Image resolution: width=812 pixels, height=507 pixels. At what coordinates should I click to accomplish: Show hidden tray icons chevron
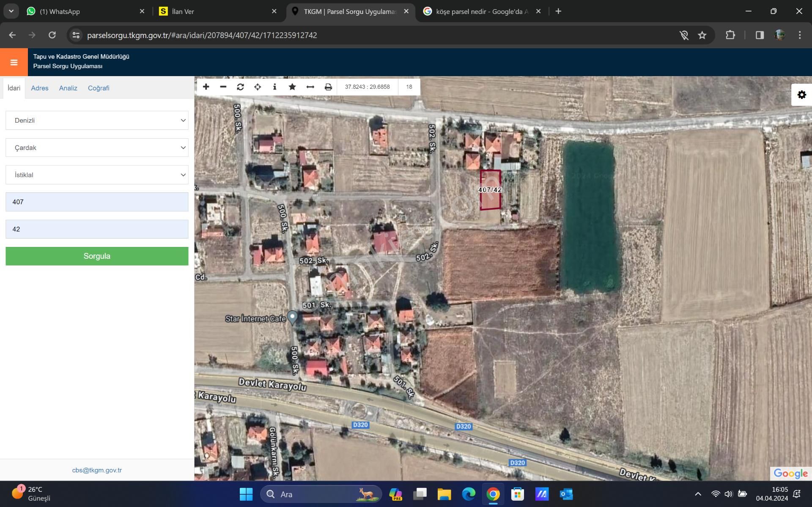pos(698,494)
